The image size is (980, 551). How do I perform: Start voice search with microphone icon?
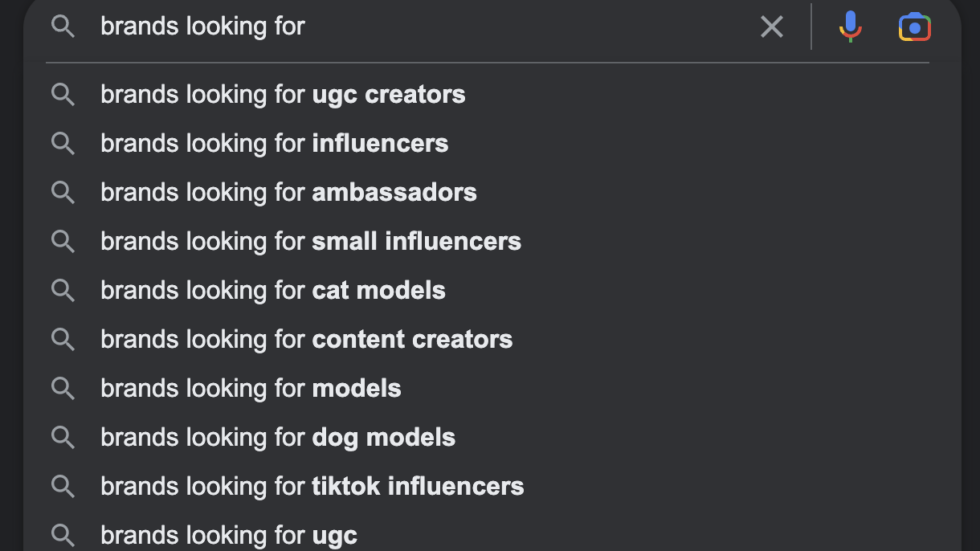pyautogui.click(x=850, y=27)
